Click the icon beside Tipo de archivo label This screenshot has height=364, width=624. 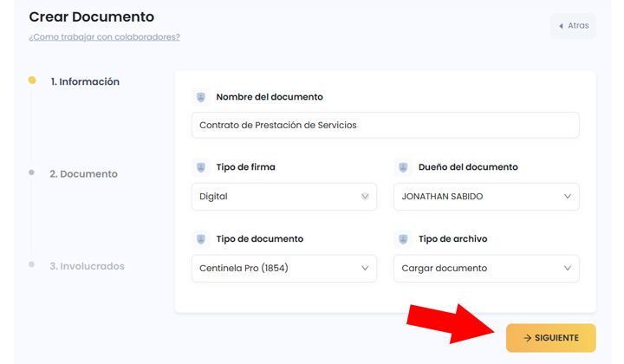click(403, 239)
